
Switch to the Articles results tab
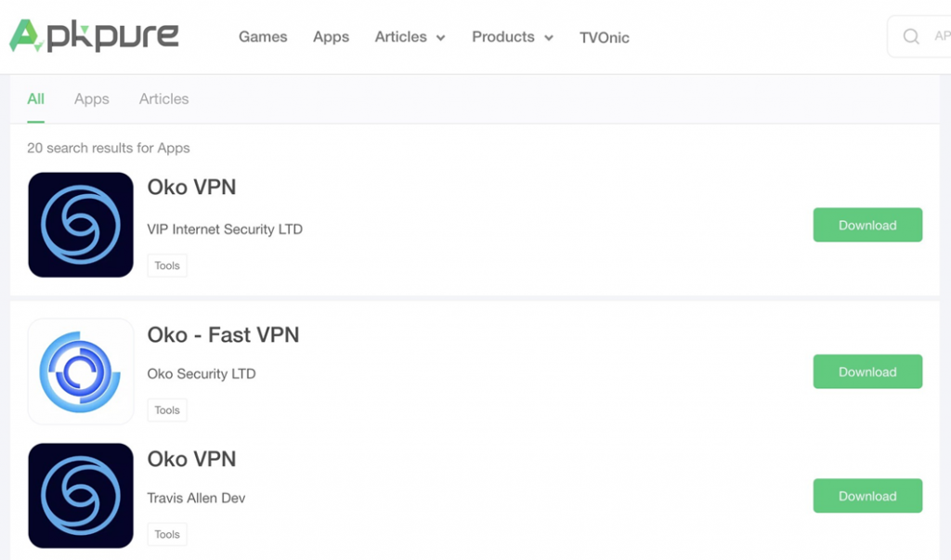pyautogui.click(x=163, y=99)
